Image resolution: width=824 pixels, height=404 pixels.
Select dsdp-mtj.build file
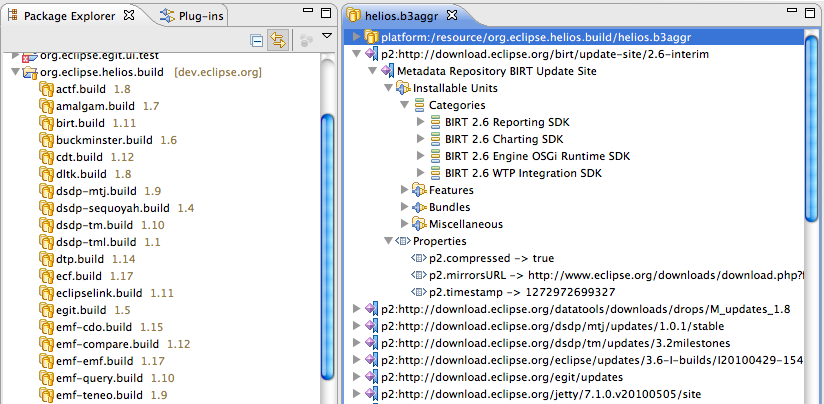96,191
